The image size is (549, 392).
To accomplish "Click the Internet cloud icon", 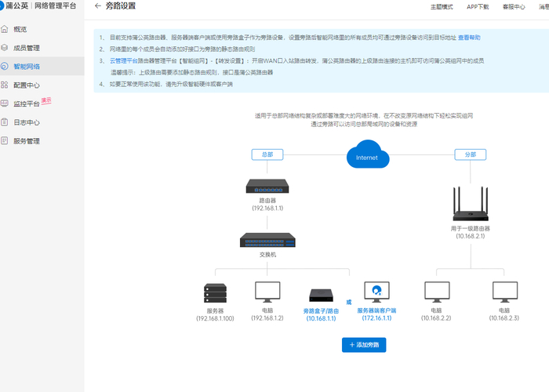I will click(x=368, y=154).
